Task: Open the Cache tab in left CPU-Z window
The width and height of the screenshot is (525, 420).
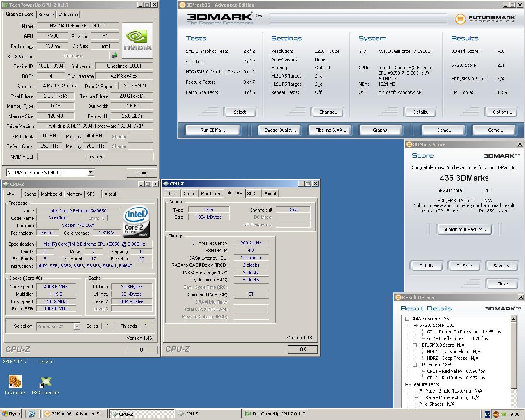Action: pyautogui.click(x=30, y=194)
